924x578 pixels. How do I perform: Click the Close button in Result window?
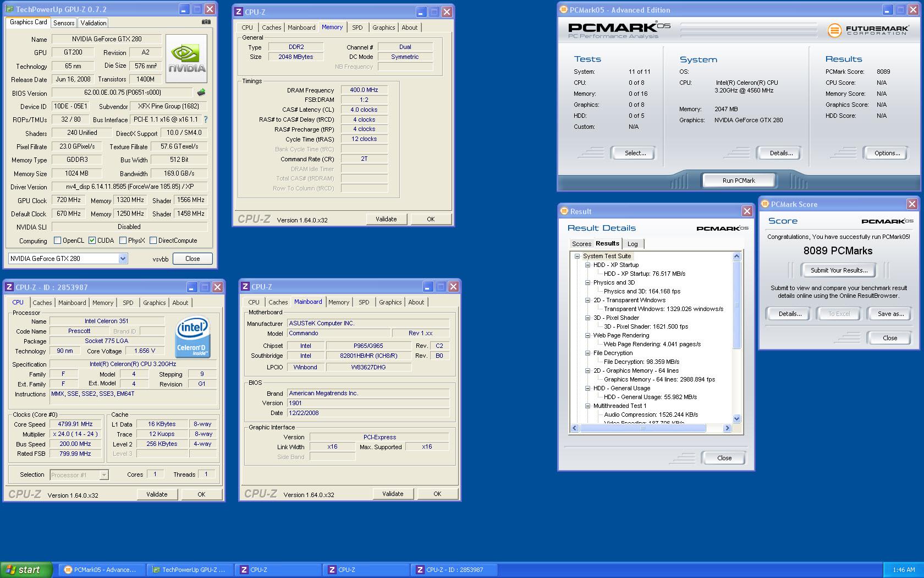(x=724, y=458)
